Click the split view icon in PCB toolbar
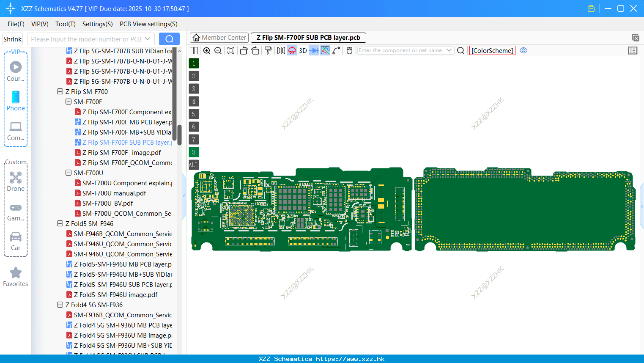This screenshot has width=644, height=363. pyautogui.click(x=194, y=50)
